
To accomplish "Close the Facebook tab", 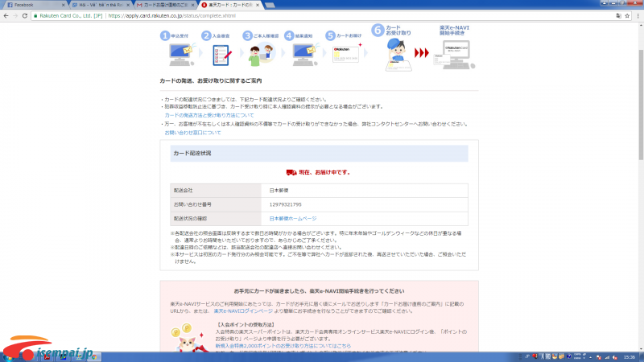I will 63,5.
